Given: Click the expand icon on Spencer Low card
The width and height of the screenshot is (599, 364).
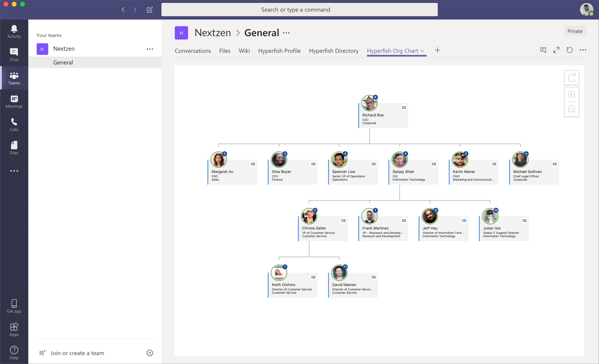Looking at the screenshot, I should [x=373, y=164].
